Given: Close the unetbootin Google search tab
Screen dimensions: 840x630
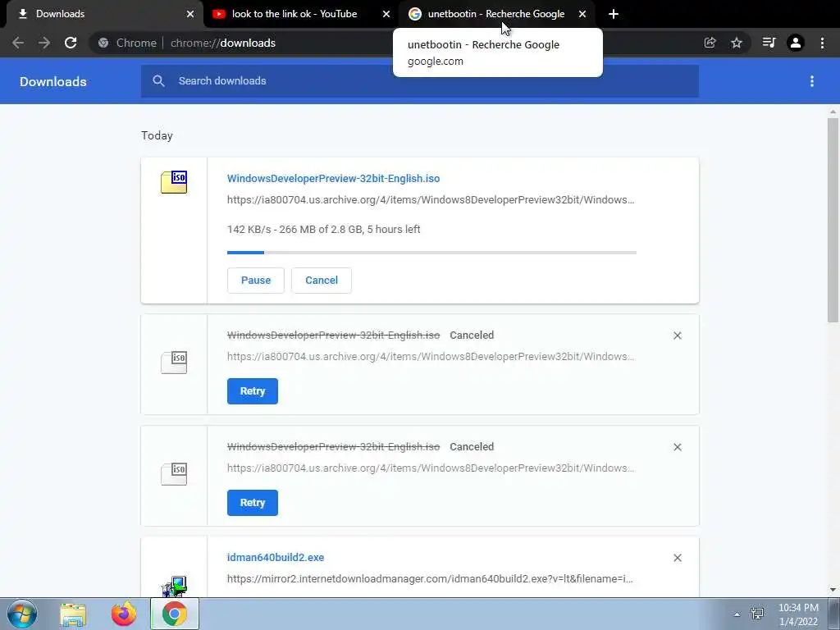Looking at the screenshot, I should pos(582,14).
